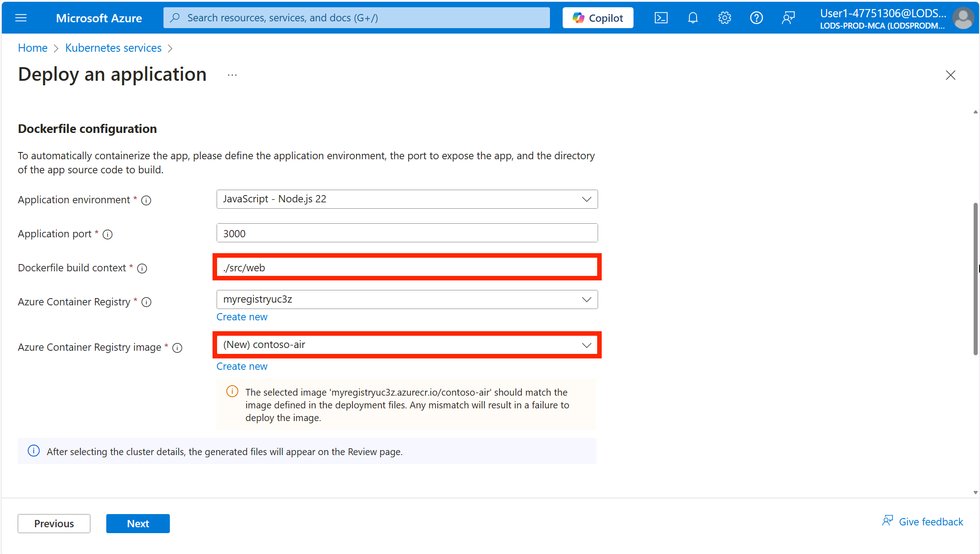Click Create new under the registry image
The image size is (980, 554).
(242, 366)
